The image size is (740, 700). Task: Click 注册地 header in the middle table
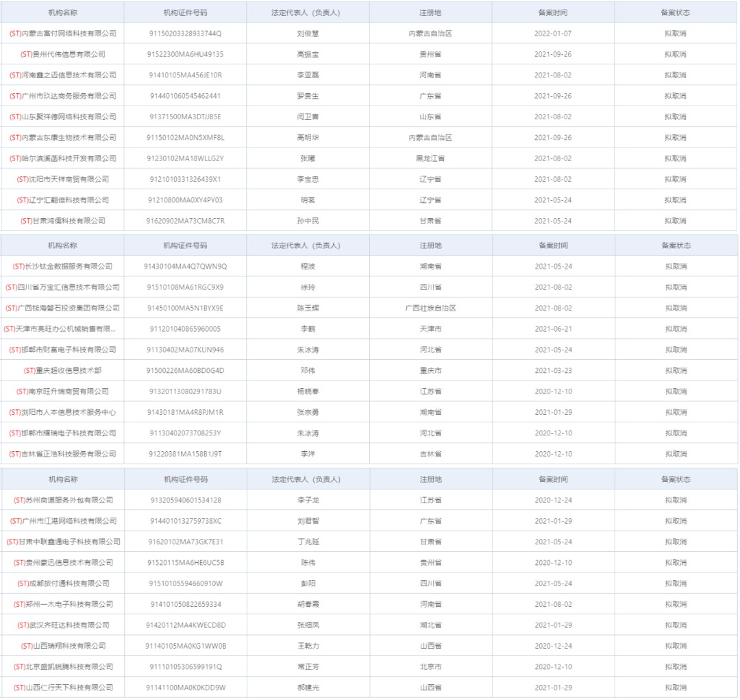pyautogui.click(x=430, y=245)
